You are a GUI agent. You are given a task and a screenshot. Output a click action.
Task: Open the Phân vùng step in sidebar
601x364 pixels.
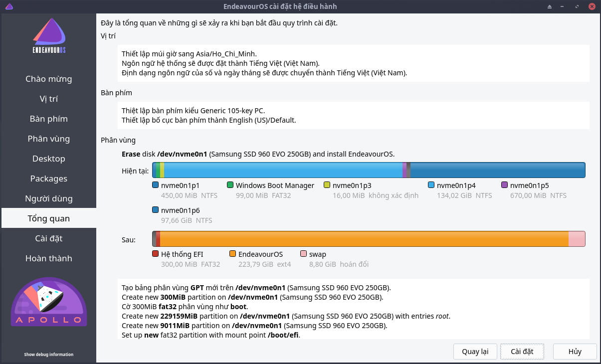point(49,139)
